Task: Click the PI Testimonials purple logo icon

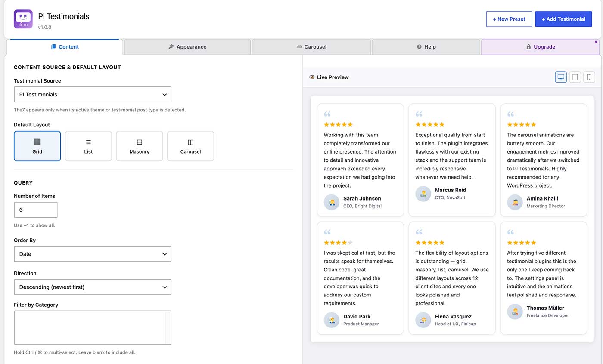Action: point(23,19)
